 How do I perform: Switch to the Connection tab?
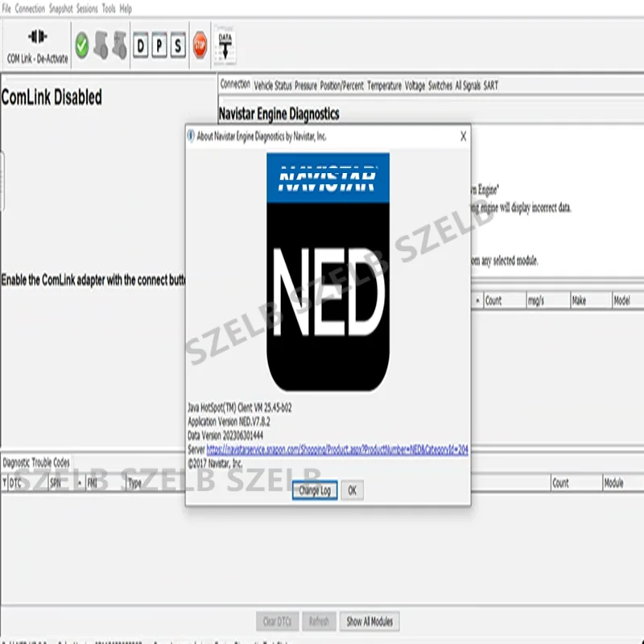pos(235,85)
